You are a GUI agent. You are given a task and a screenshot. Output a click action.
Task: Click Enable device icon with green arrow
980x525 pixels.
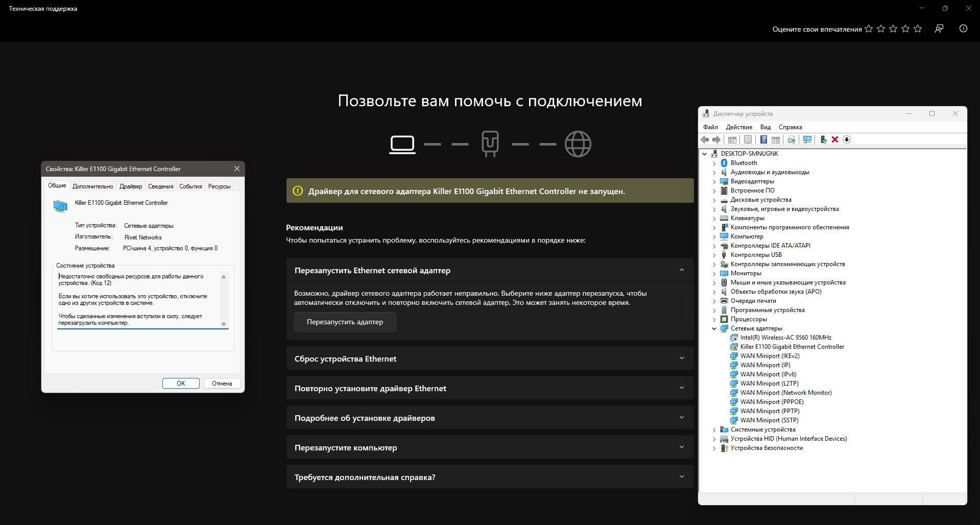823,139
